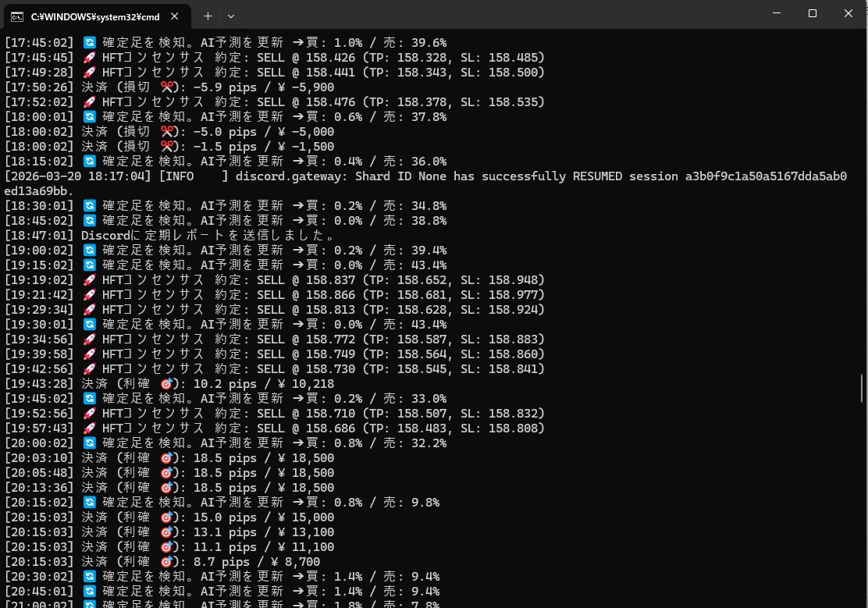Viewport: 868px width, 608px height.
Task: Click the rocket emoji in the 19:57:43 line
Action: (x=89, y=428)
